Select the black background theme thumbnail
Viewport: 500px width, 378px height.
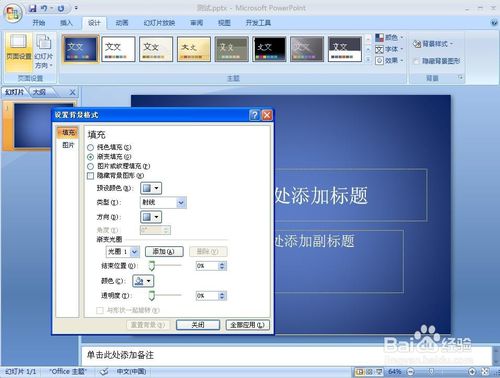(269, 49)
